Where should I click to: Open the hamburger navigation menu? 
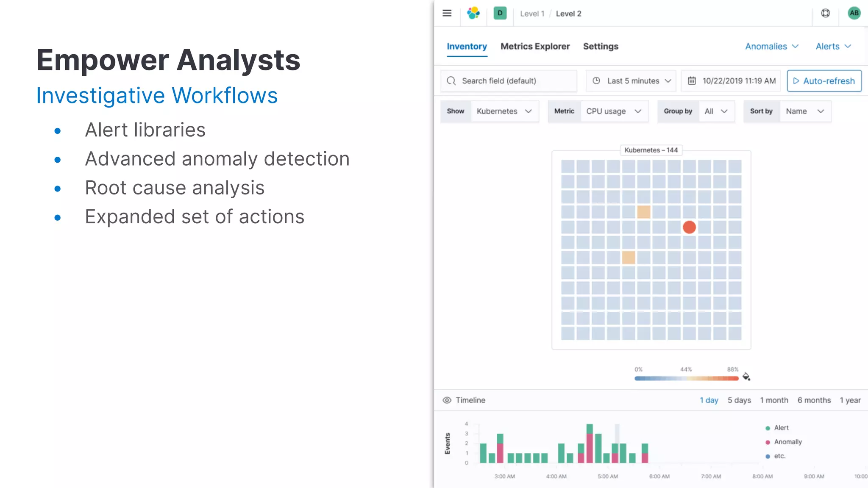coord(447,13)
